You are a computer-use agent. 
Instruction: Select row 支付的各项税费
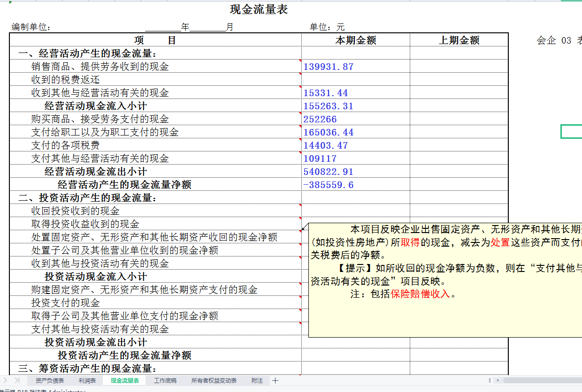pyautogui.click(x=66, y=145)
